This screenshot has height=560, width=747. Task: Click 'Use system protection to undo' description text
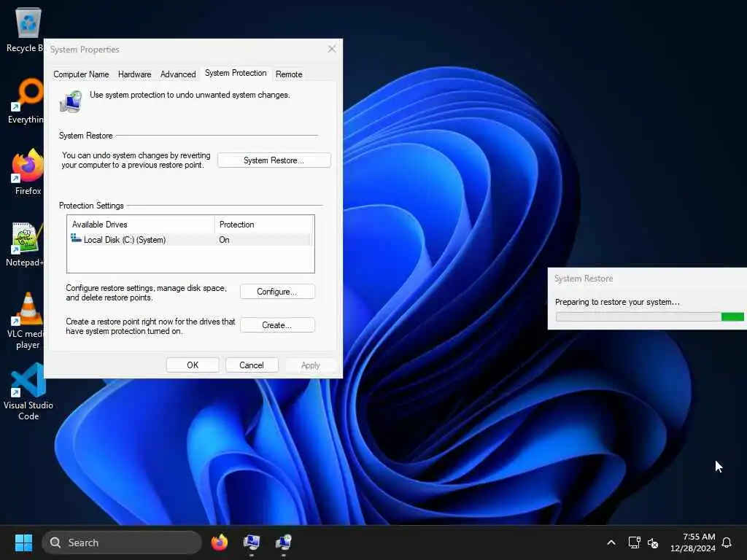point(190,95)
